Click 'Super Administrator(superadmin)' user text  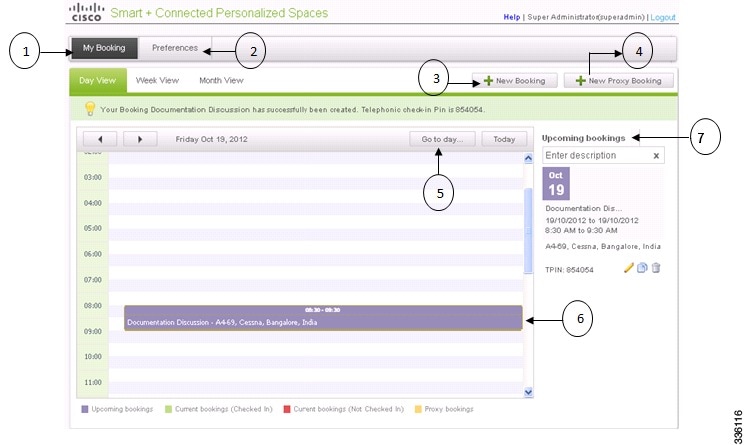pyautogui.click(x=585, y=17)
